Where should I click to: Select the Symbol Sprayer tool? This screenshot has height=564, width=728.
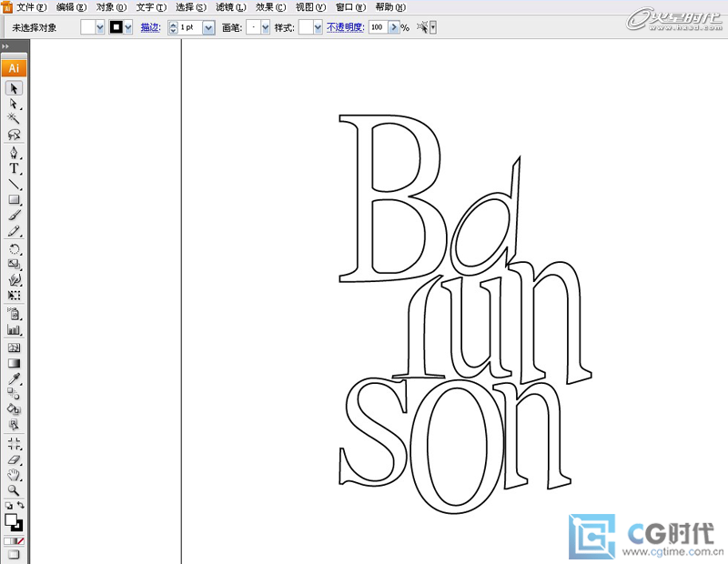point(14,314)
